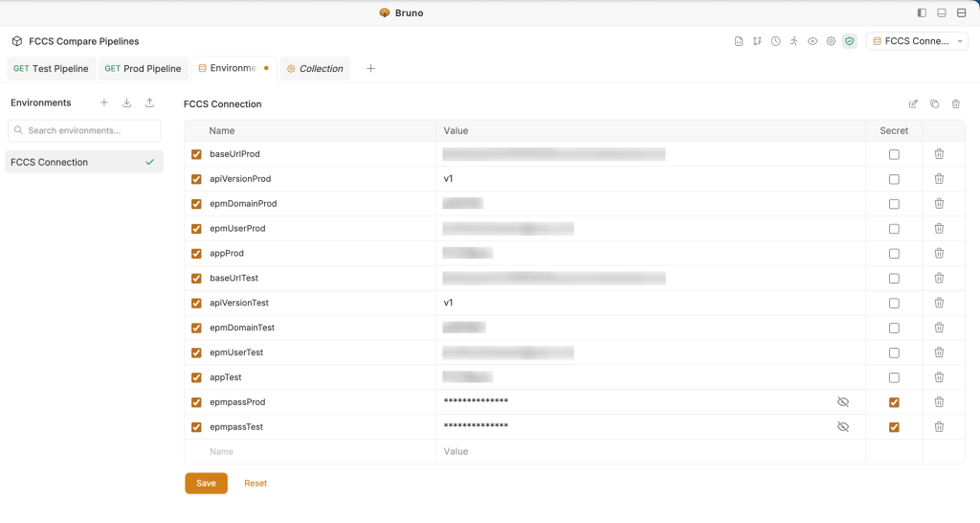980x523 pixels.
Task: Switch to the Prod Pipeline tab
Action: tap(144, 68)
